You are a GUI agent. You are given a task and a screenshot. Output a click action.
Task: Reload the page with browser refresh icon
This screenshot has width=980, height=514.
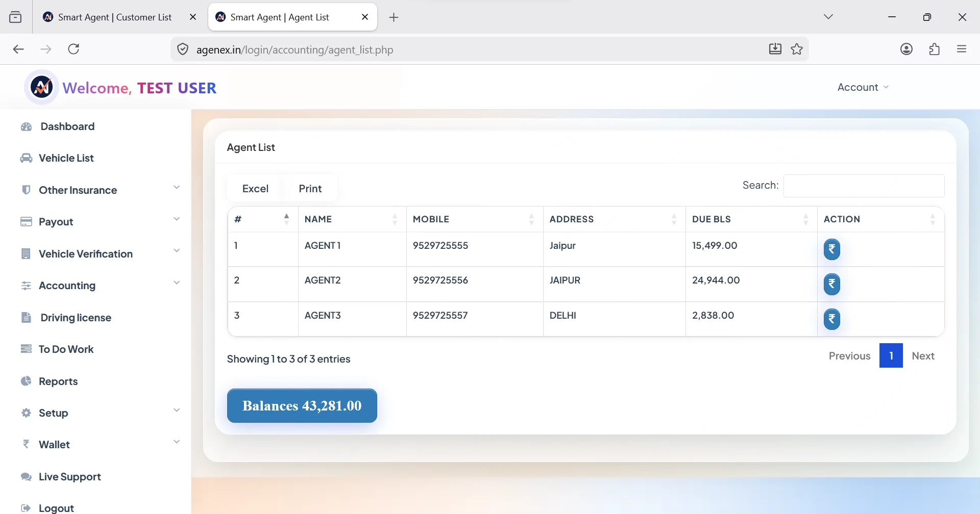coord(74,49)
